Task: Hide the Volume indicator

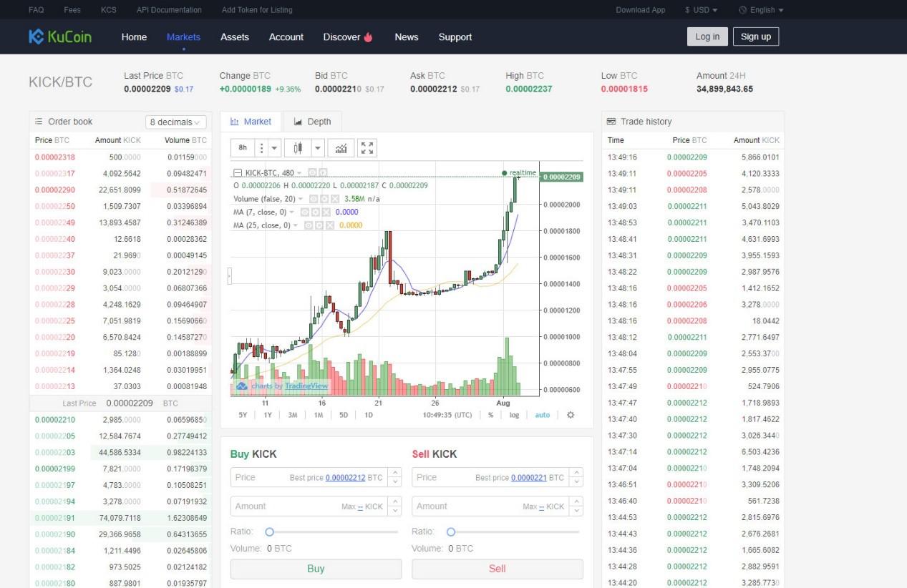Action: pos(314,198)
